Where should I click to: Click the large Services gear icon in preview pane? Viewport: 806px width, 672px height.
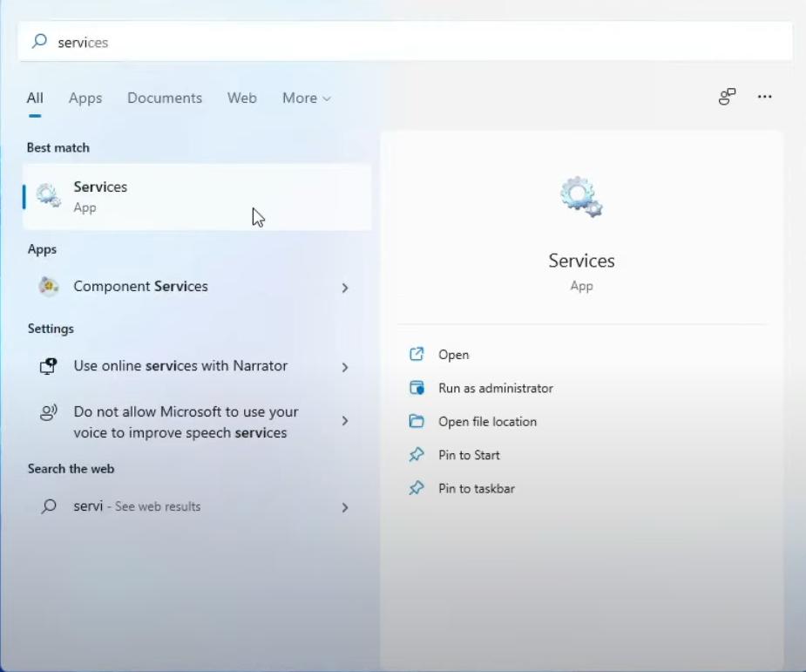pos(581,197)
